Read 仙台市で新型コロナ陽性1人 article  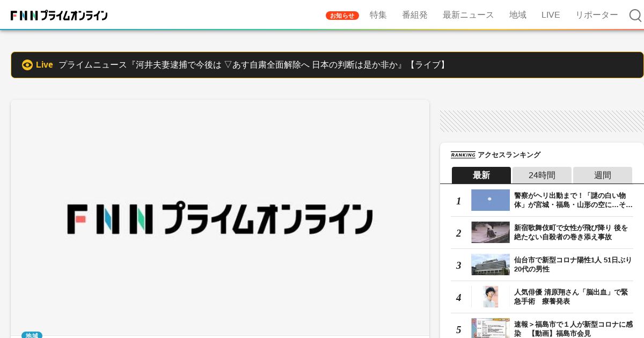pyautogui.click(x=573, y=264)
